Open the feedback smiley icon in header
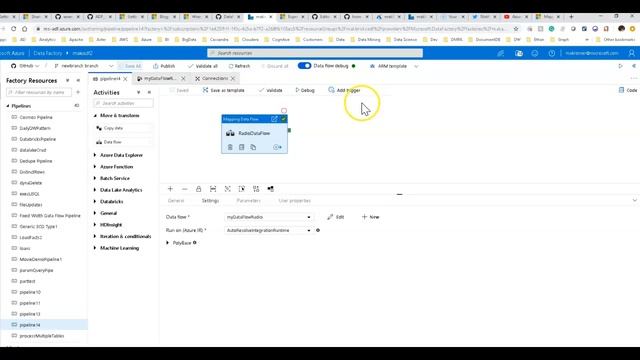This screenshot has height=360, width=640. 535,53
